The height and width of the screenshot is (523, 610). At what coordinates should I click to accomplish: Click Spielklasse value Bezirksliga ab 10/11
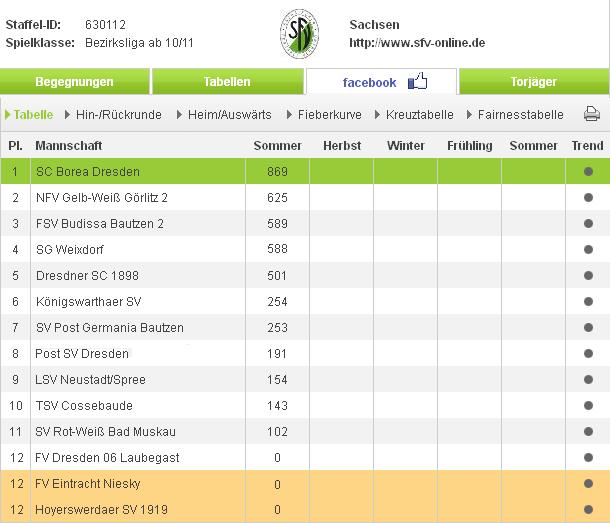[139, 43]
